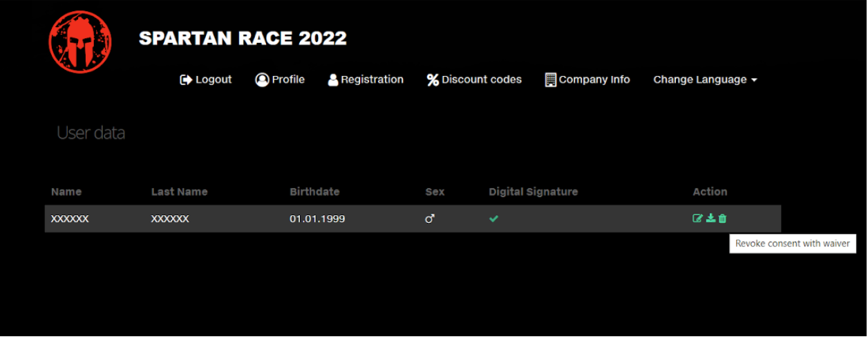Screen dimensions: 868x339
Task: Click the edit signature pencil icon
Action: pyautogui.click(x=697, y=219)
